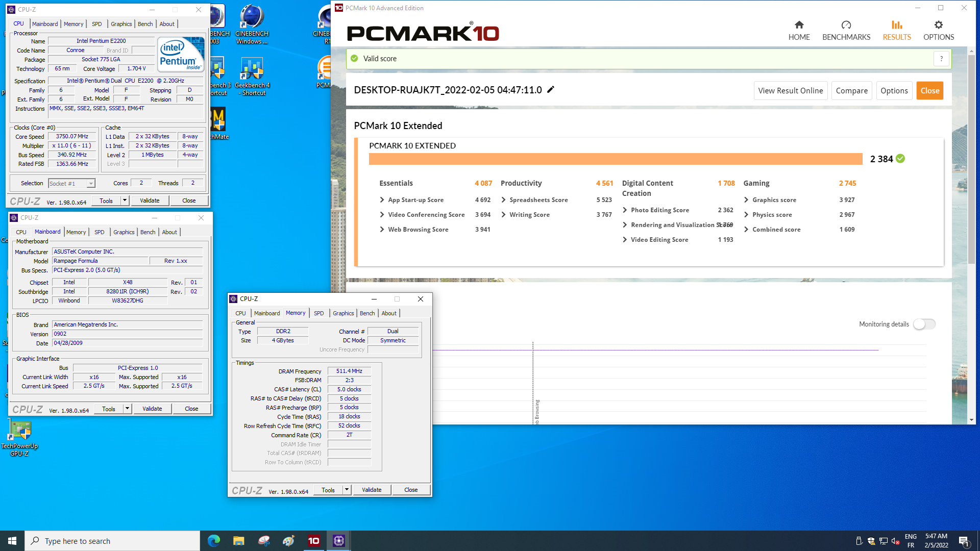Click the Intel Pentium inside logo

(x=181, y=54)
